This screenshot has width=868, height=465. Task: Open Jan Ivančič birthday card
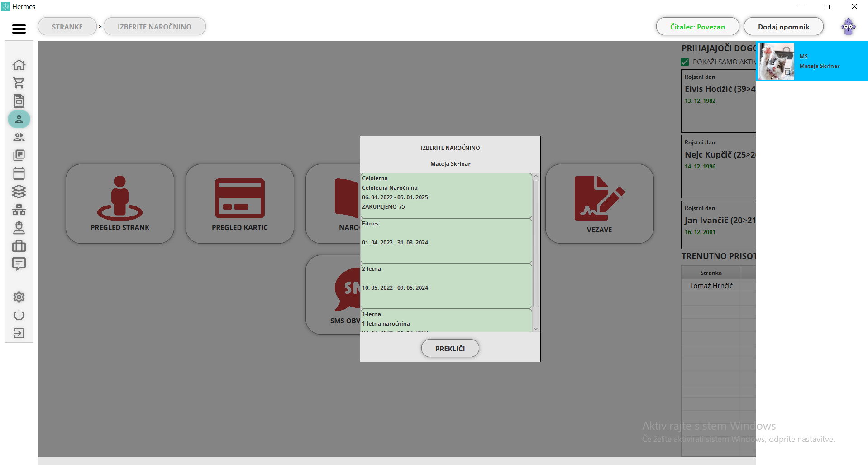click(x=719, y=225)
